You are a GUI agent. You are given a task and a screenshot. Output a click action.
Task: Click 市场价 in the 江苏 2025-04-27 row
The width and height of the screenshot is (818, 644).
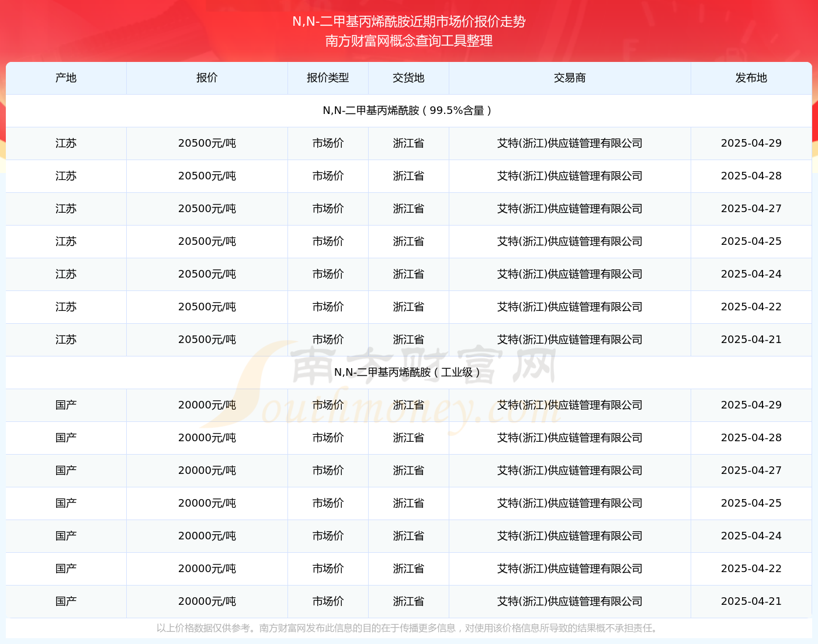coord(328,209)
